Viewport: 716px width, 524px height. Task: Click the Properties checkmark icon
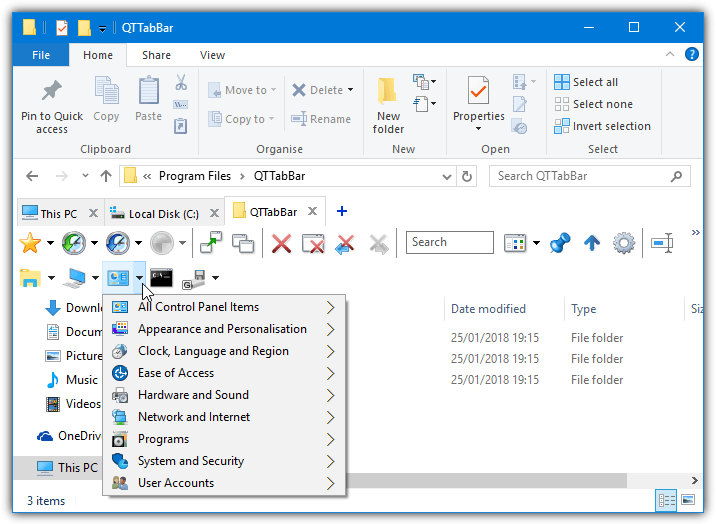pyautogui.click(x=478, y=90)
